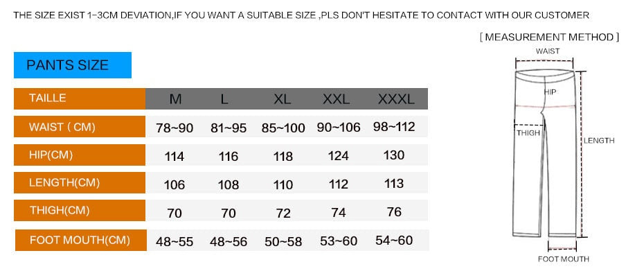
Task: Click the FOOT MOUTH label under the diagram
Action: (x=564, y=259)
